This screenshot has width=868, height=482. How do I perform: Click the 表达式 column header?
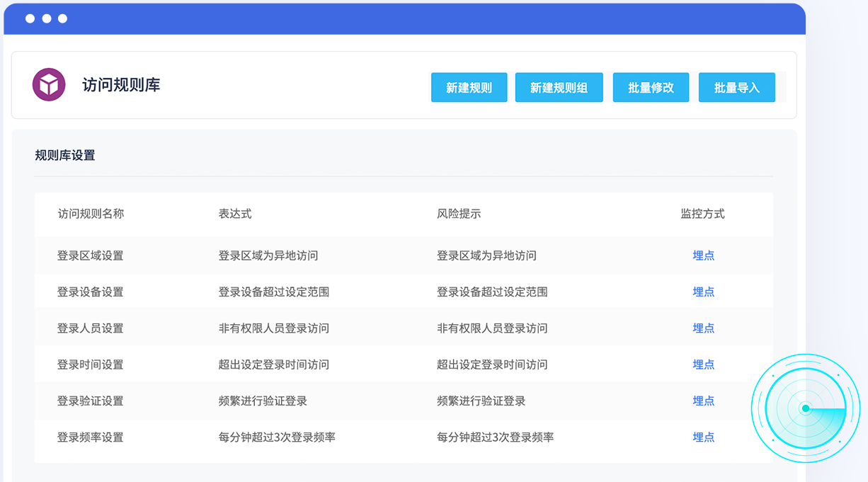pyautogui.click(x=235, y=214)
